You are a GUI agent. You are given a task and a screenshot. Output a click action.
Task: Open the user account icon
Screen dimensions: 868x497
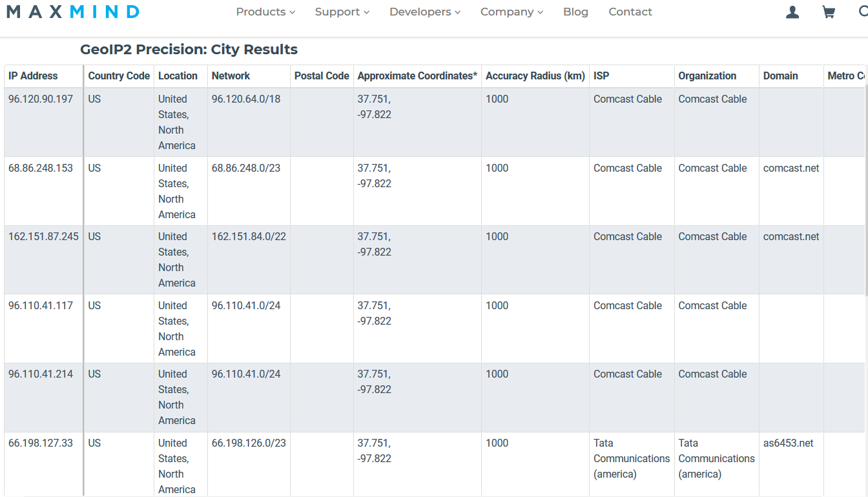tap(792, 12)
